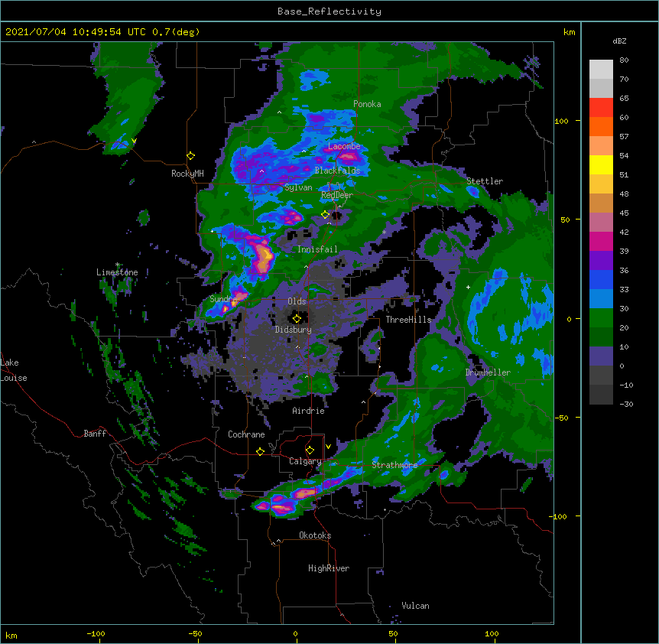
Task: Click the Drumheller label
Action: click(x=488, y=372)
